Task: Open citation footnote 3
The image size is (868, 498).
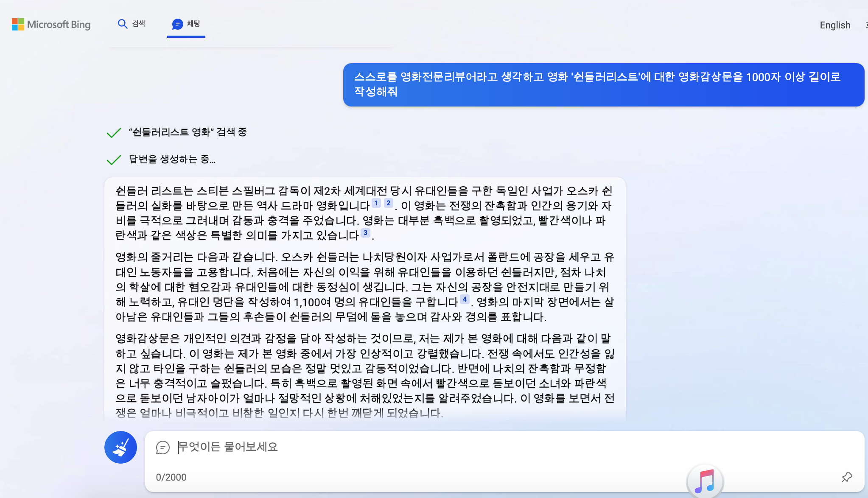Action: tap(365, 233)
